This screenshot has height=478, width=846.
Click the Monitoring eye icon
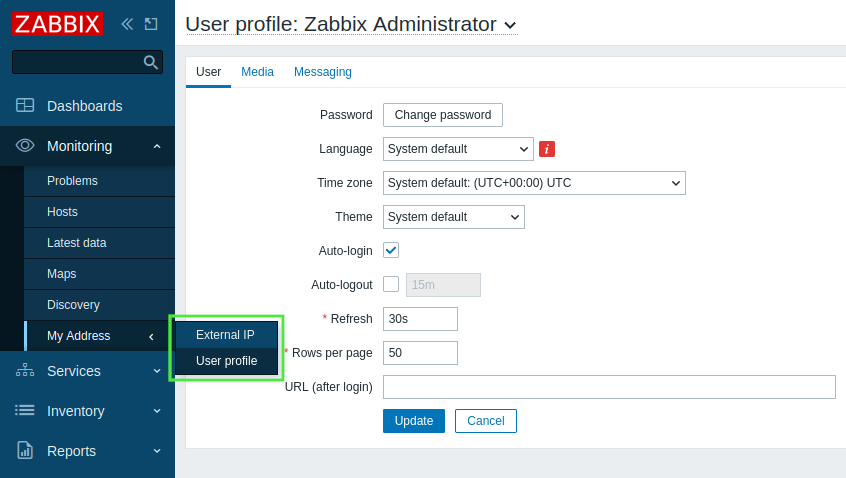pyautogui.click(x=25, y=146)
